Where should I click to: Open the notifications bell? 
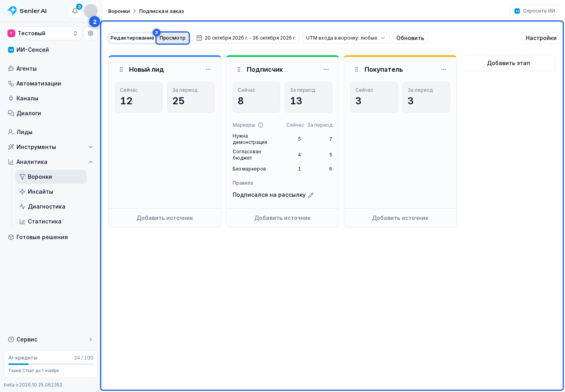[75, 11]
